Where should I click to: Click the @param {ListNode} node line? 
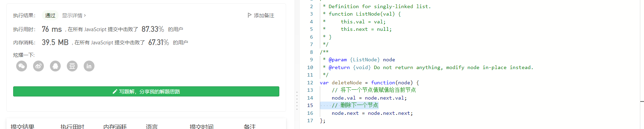coord(359,60)
